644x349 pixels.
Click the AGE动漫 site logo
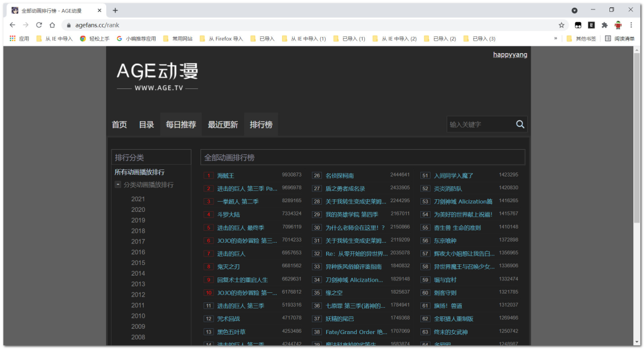pyautogui.click(x=157, y=76)
